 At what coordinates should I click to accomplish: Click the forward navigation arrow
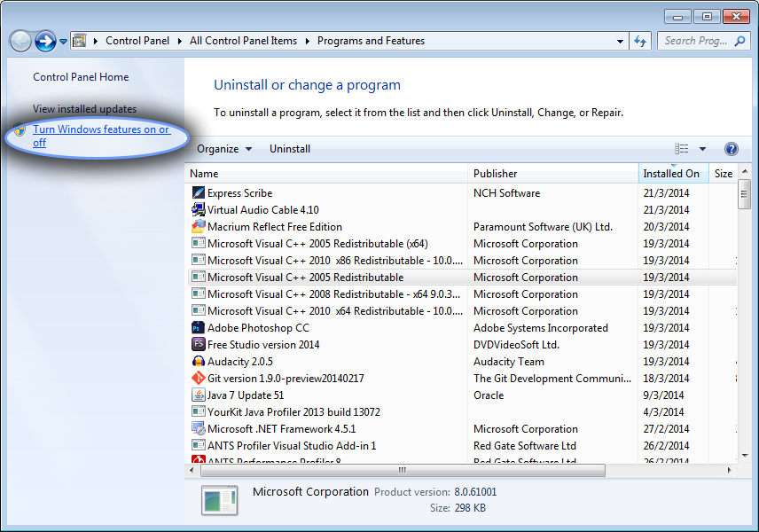pos(45,41)
